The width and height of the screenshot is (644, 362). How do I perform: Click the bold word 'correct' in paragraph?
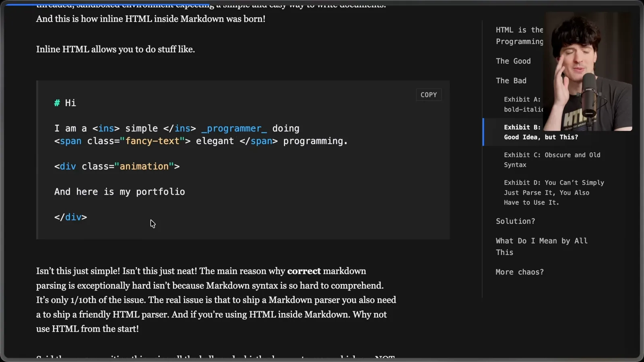(x=304, y=271)
